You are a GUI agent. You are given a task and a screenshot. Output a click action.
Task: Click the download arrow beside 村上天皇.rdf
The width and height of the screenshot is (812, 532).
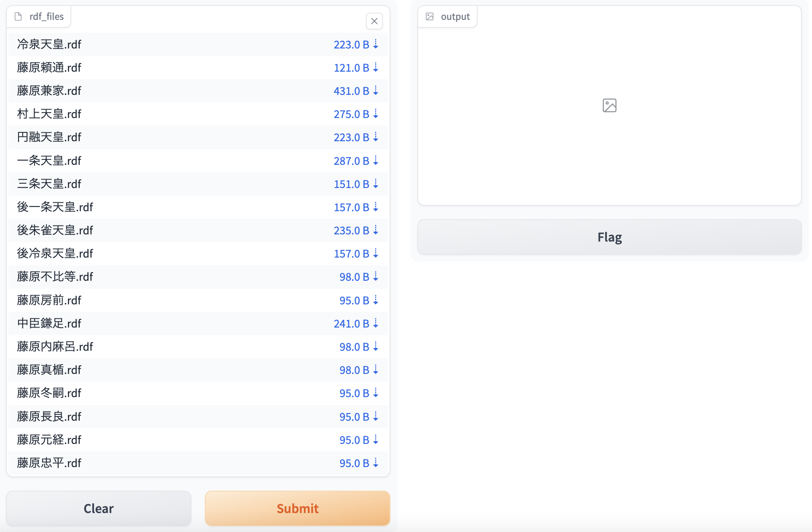tap(376, 114)
